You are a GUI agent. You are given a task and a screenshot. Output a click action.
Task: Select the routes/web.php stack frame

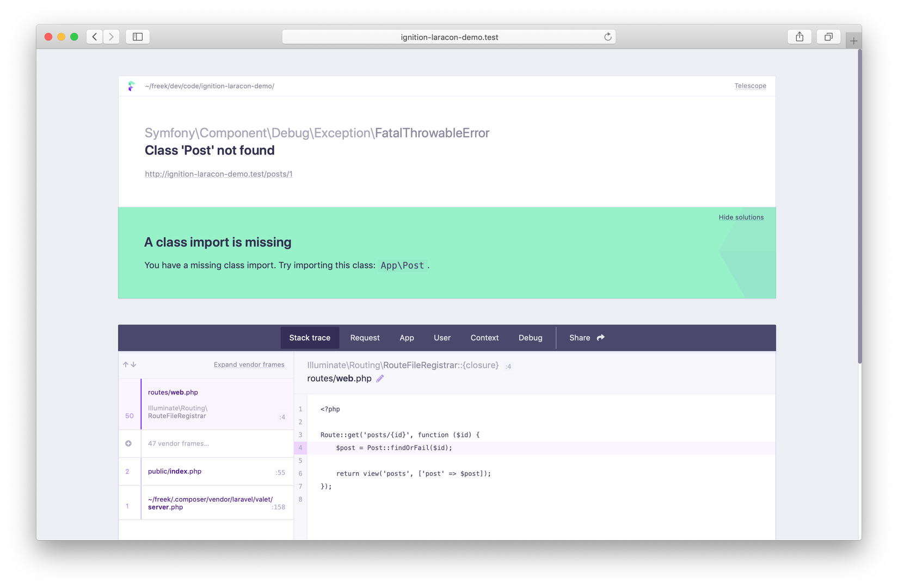206,404
